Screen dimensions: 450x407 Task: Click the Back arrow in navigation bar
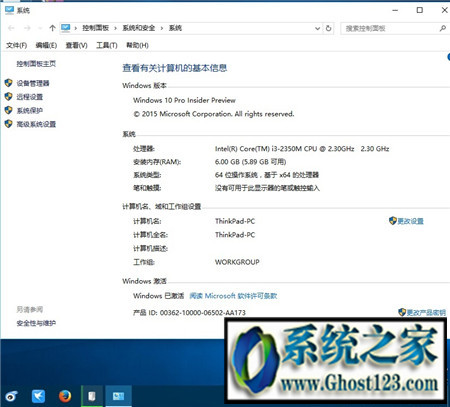click(11, 28)
